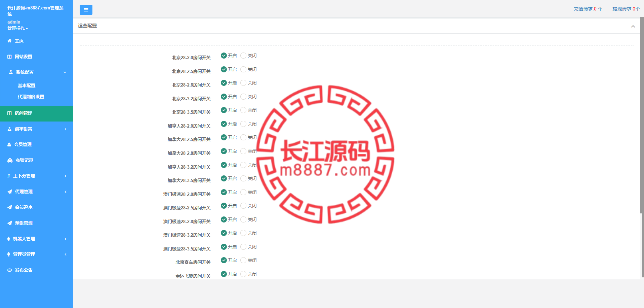Expand the 机器人管理 submenu arrow
Viewport: 644px width, 308px height.
point(66,239)
